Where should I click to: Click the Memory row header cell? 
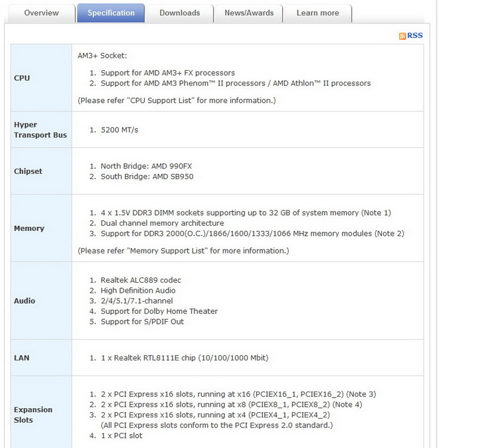40,228
